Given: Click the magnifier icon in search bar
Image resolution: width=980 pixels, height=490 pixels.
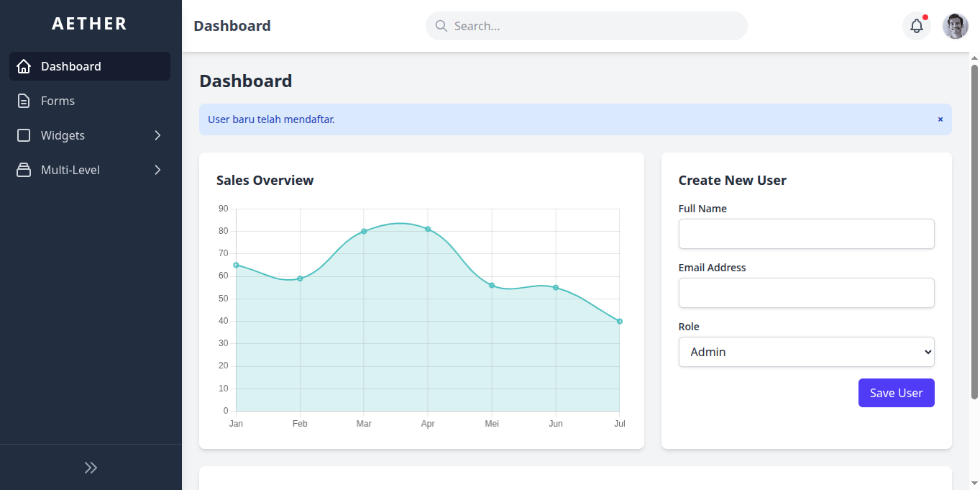Looking at the screenshot, I should 441,26.
